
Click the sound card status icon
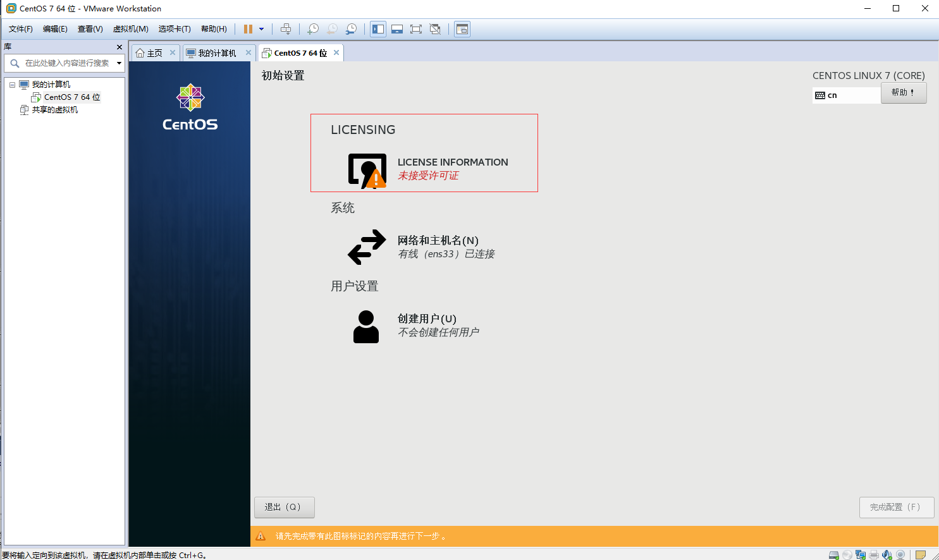tap(887, 555)
